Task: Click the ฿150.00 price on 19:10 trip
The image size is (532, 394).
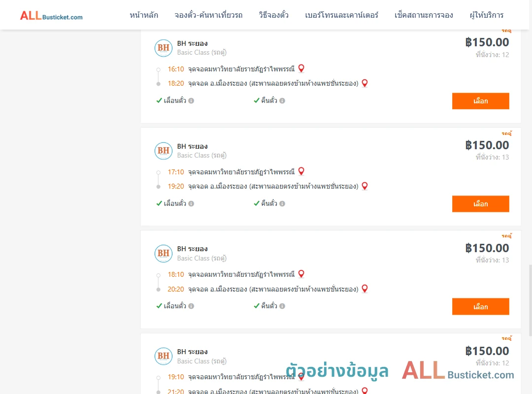Action: 487,351
